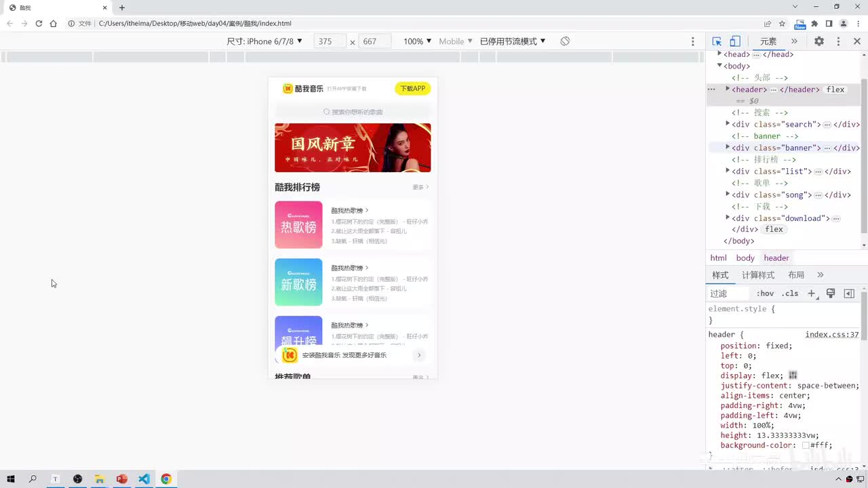The image size is (868, 488).
Task: Expand the div class search node
Action: (x=728, y=124)
